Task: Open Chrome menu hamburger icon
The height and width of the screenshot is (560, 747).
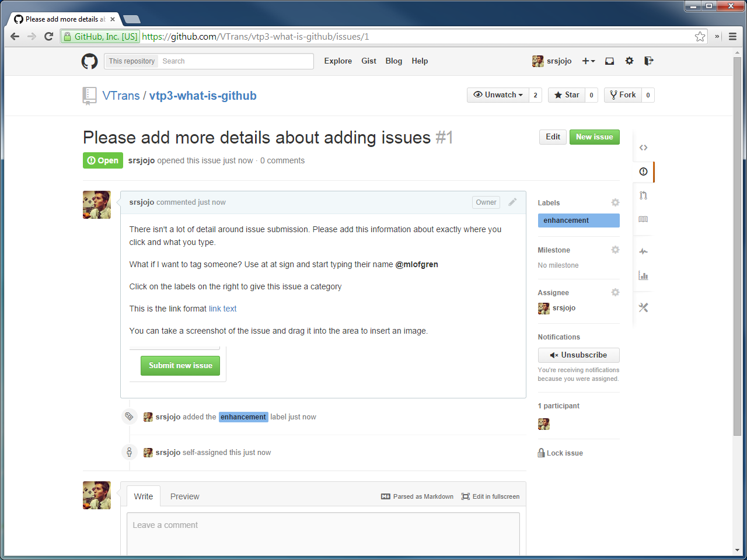Action: pos(732,36)
